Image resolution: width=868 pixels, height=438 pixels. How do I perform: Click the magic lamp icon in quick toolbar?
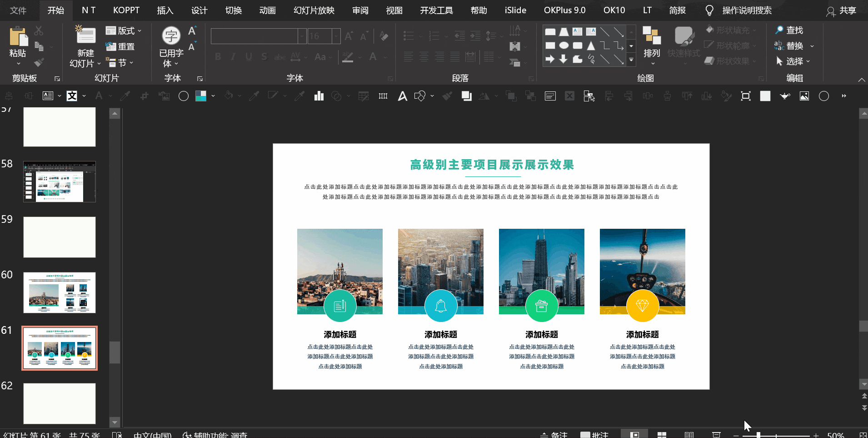coord(785,96)
